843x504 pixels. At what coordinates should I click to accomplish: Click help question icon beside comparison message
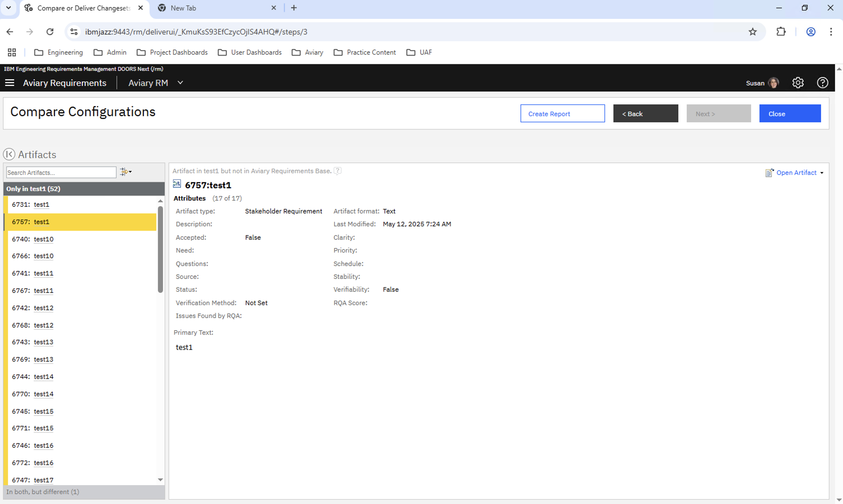(338, 171)
